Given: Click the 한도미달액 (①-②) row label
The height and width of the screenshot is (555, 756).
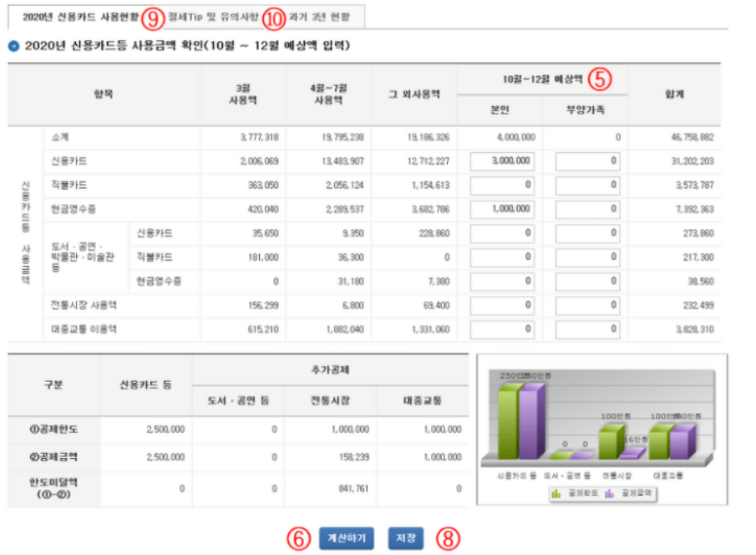Looking at the screenshot, I should coord(53,488).
